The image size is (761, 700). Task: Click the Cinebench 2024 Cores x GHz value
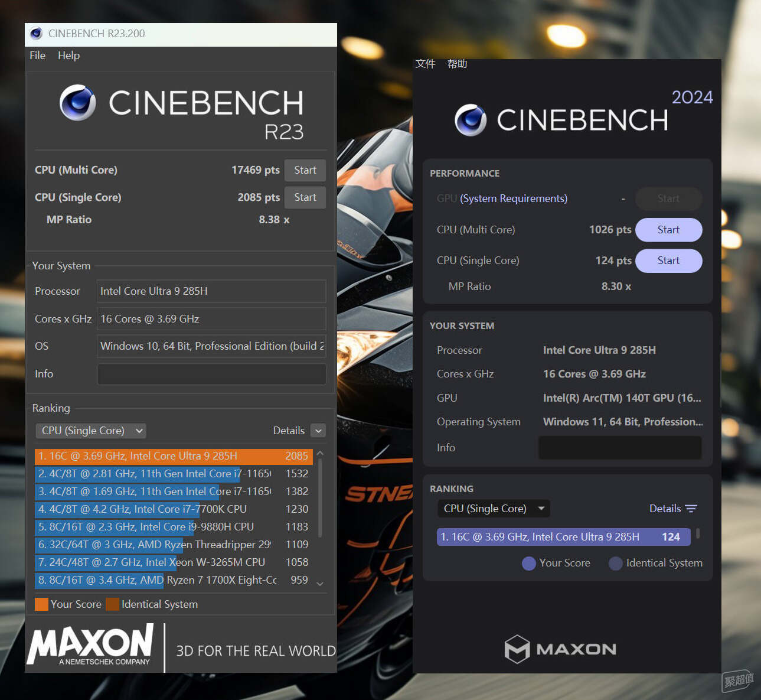pos(595,374)
